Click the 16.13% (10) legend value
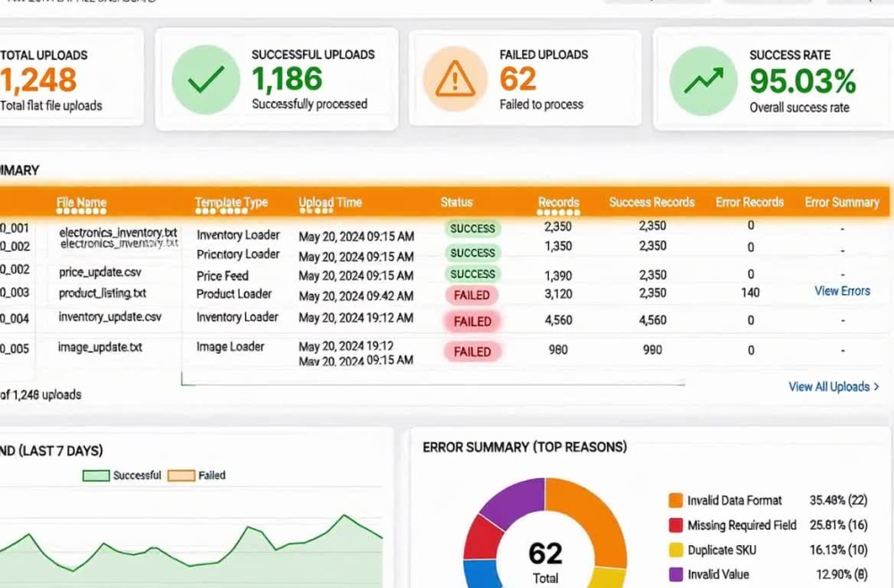894x588 pixels. (839, 550)
